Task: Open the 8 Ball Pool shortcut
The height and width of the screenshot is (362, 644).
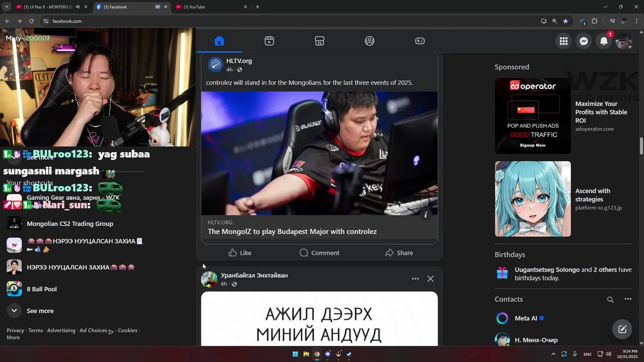Action: [41, 289]
